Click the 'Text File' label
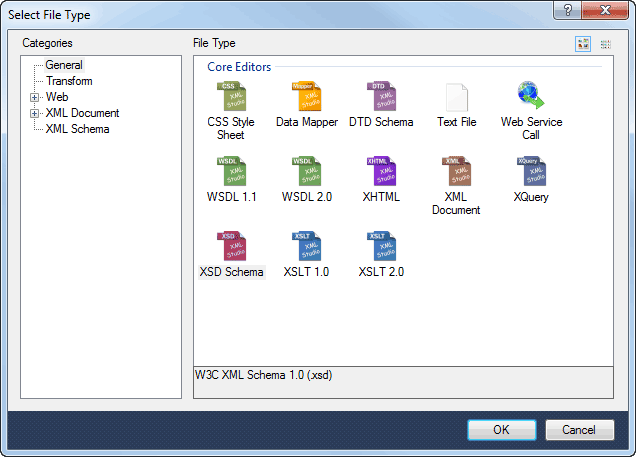 coord(457,122)
